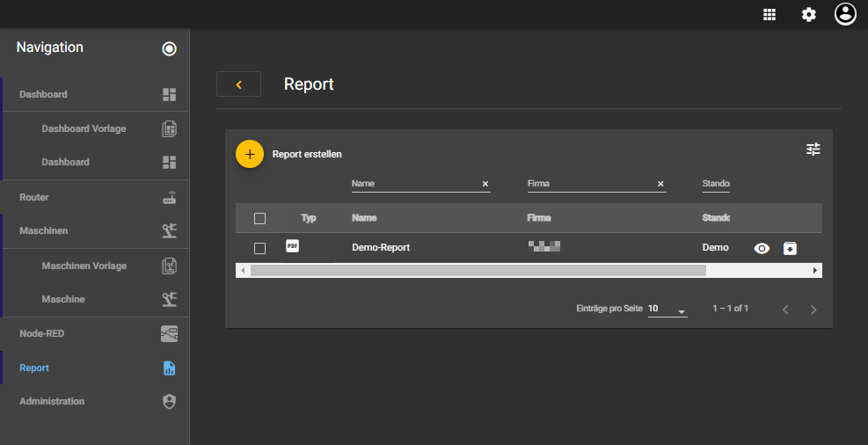Toggle the navigation pin radio icon
Viewport: 868px width, 445px height.
click(169, 49)
